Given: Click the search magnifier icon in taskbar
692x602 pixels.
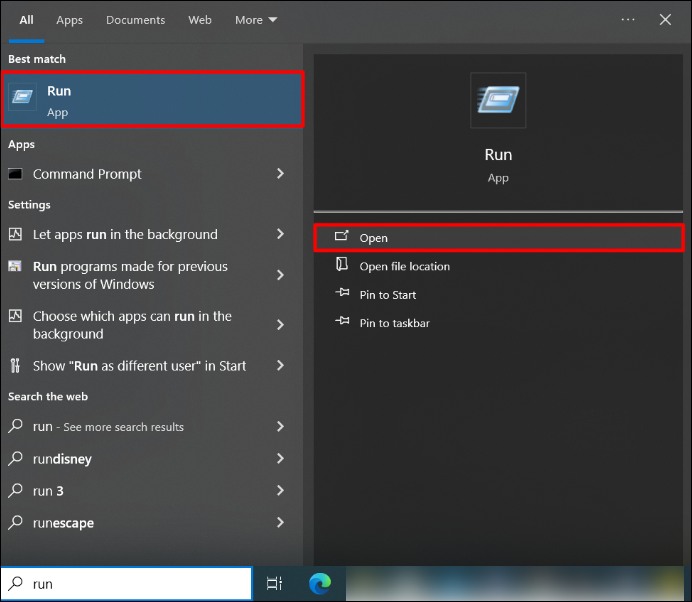Looking at the screenshot, I should point(16,584).
